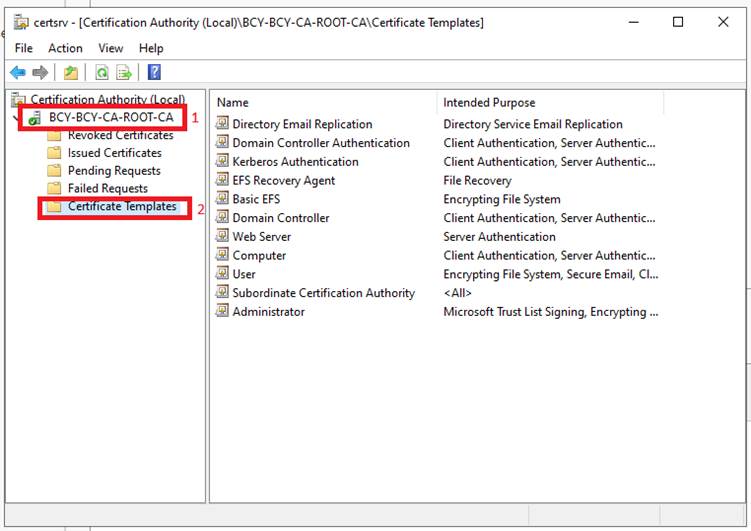Click the Refresh toolbar icon

(x=102, y=73)
